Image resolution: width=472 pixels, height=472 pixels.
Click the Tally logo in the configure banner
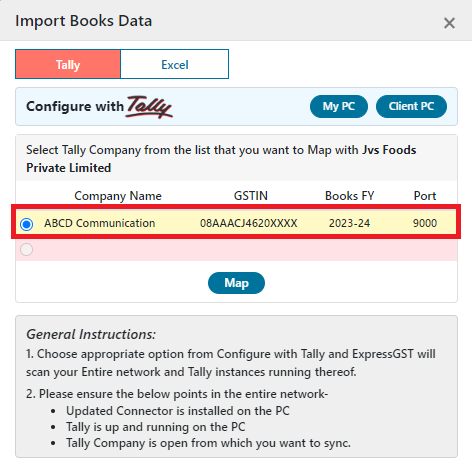pyautogui.click(x=149, y=107)
